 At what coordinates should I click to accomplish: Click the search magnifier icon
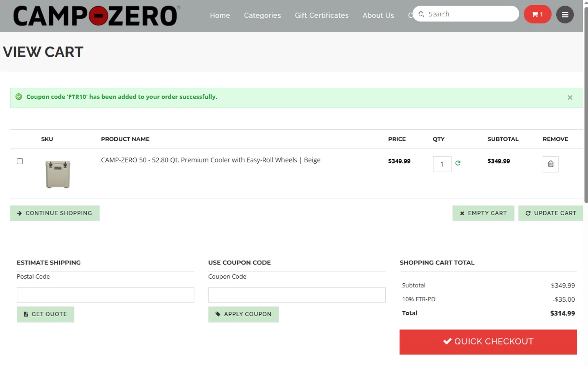(x=421, y=14)
